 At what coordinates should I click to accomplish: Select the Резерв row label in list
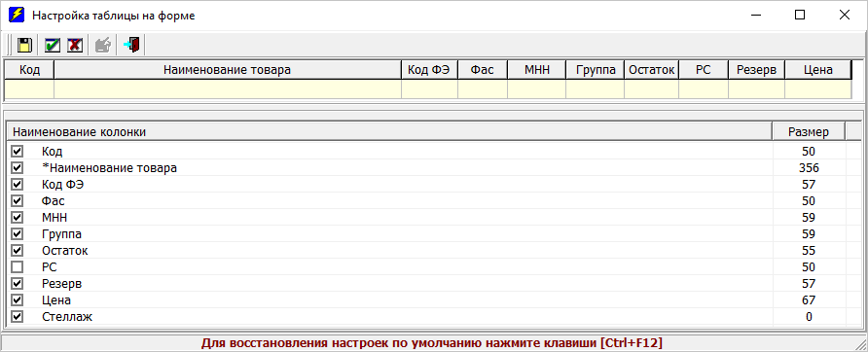[62, 284]
